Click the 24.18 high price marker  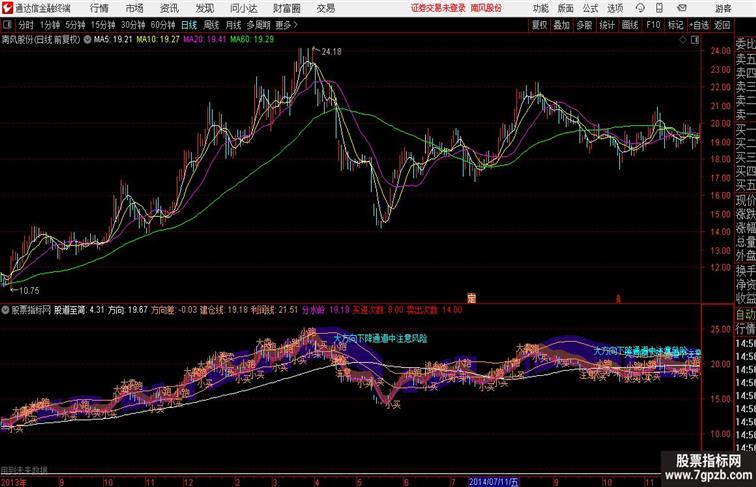(331, 52)
